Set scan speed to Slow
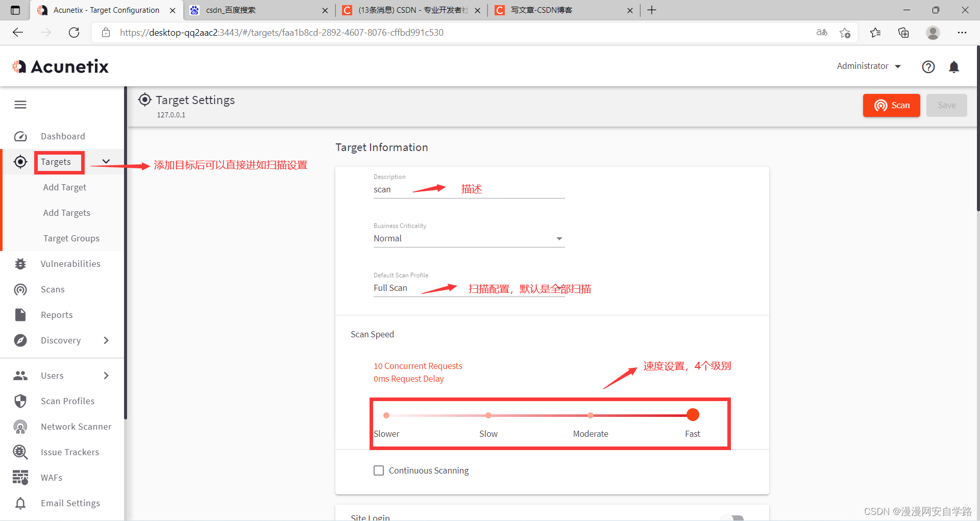This screenshot has height=521, width=980. click(x=488, y=415)
